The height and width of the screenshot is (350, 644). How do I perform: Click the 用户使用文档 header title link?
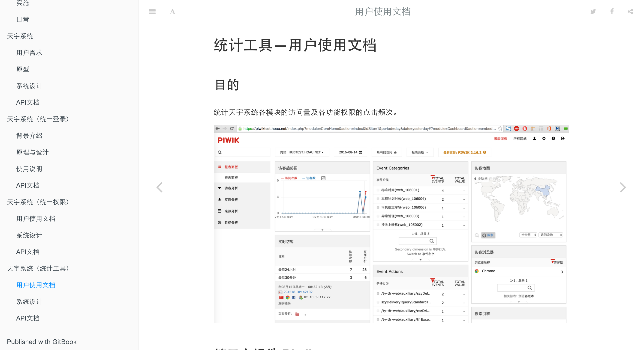click(382, 12)
